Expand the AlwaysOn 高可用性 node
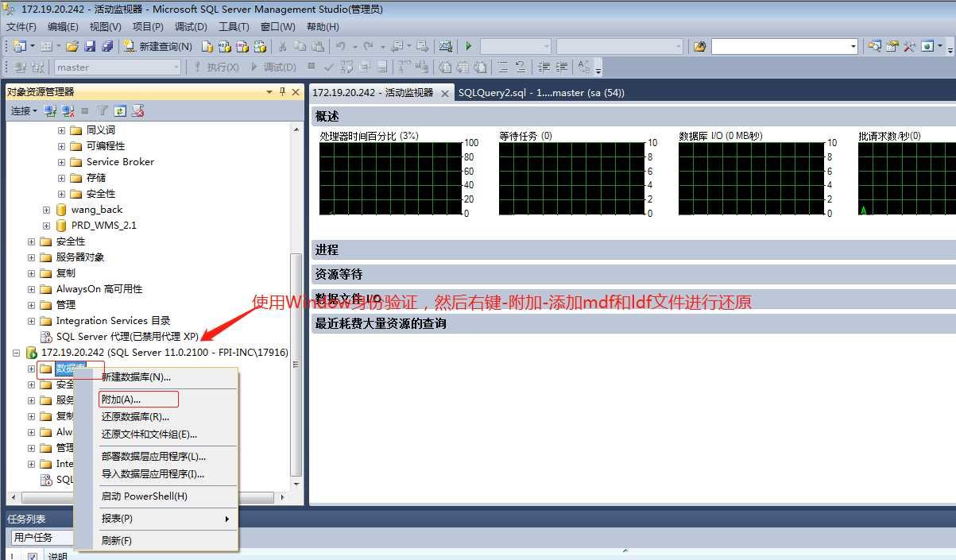This screenshot has height=560, width=956. (x=32, y=289)
